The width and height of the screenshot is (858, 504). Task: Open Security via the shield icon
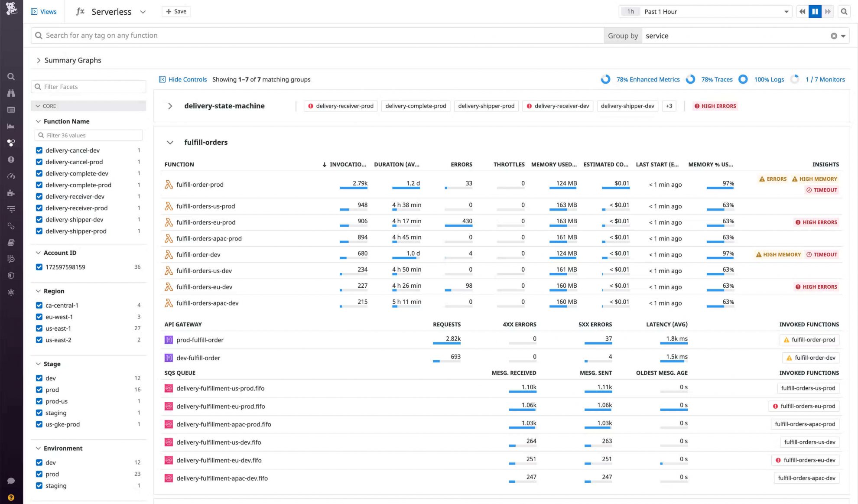11,276
